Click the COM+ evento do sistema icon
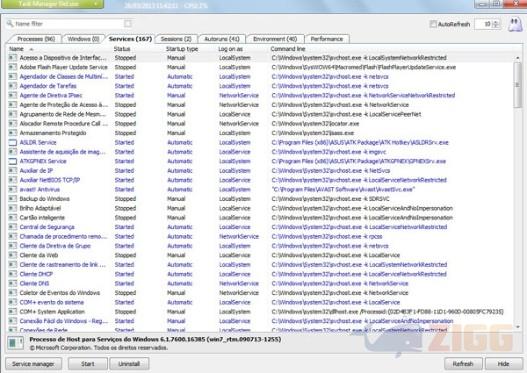The height and width of the screenshot is (373, 527). click(13, 302)
